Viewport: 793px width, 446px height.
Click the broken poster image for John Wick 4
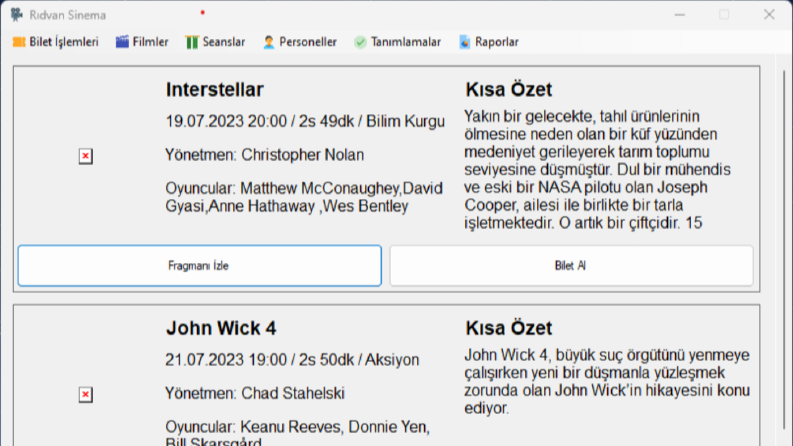pos(85,394)
